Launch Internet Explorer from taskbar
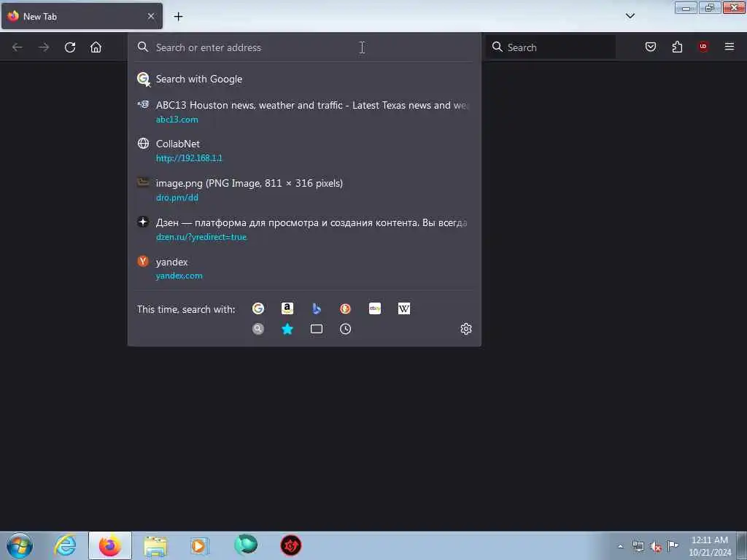This screenshot has height=560, width=747. [x=65, y=545]
